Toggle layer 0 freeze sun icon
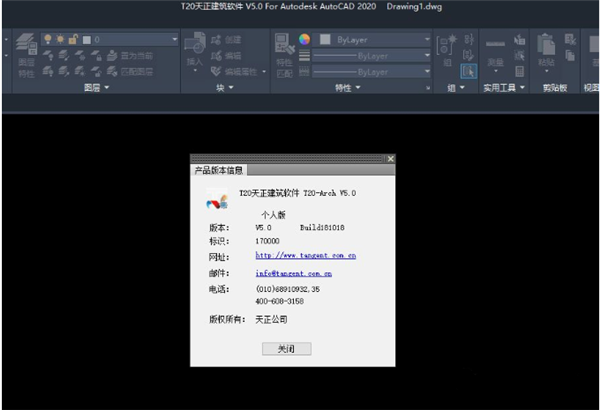The width and height of the screenshot is (600, 410). (60, 39)
